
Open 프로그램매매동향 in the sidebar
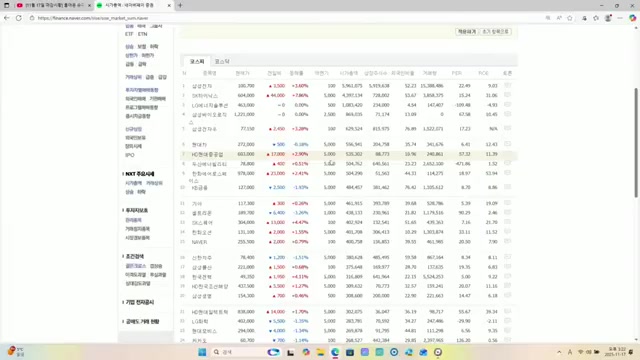click(x=142, y=107)
